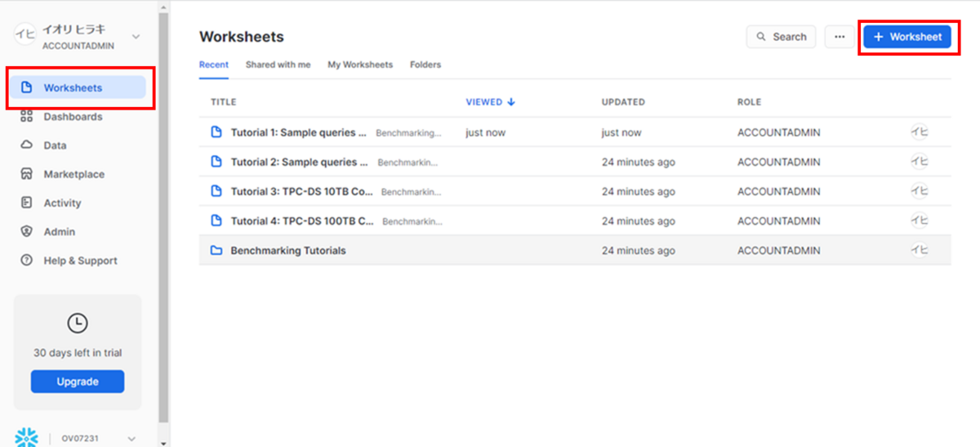
Task: Open Marketplace in the sidebar
Action: click(73, 174)
